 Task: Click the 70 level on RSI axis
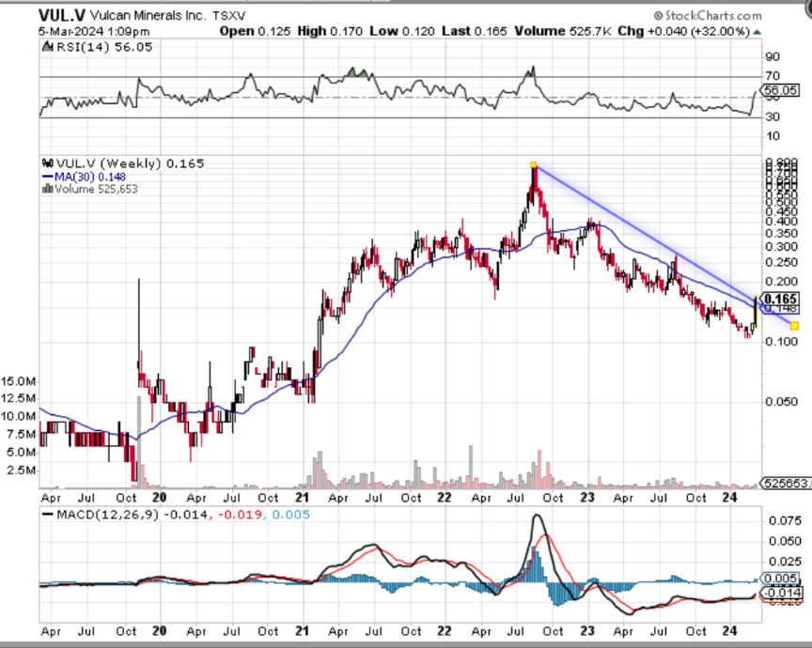pos(773,77)
